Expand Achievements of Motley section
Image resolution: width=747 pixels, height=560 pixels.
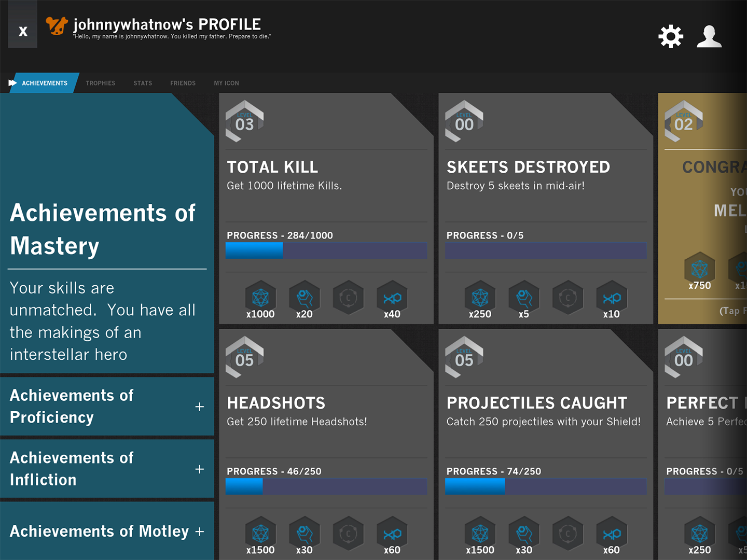click(199, 531)
